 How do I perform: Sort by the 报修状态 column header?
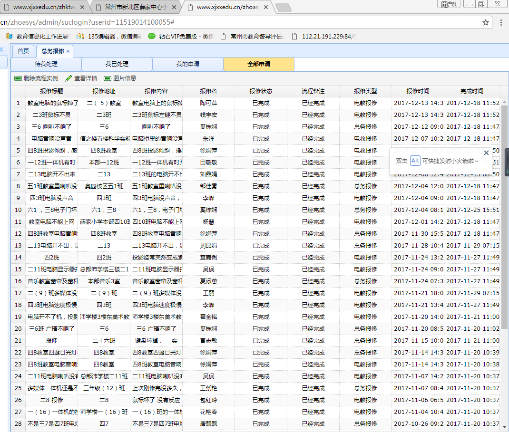[261, 91]
